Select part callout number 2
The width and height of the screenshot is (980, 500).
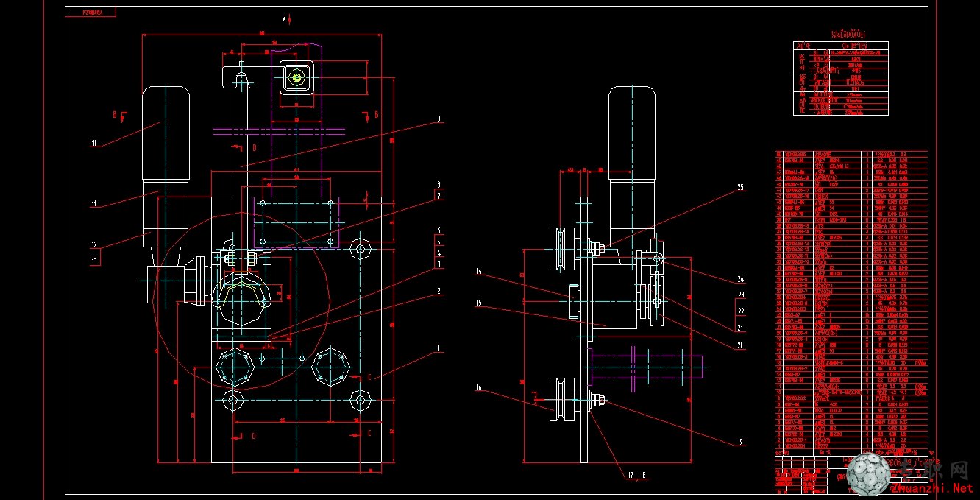[438, 292]
